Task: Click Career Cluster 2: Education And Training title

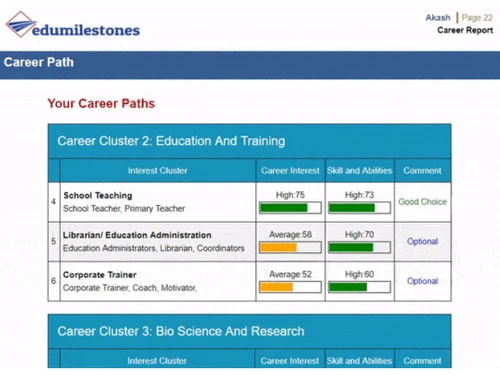Action: pos(171,141)
